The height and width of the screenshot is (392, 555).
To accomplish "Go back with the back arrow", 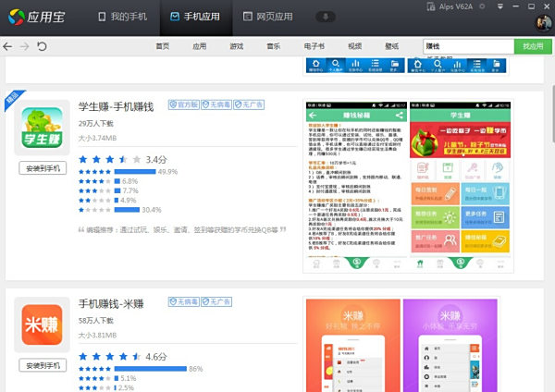I will (x=7, y=46).
